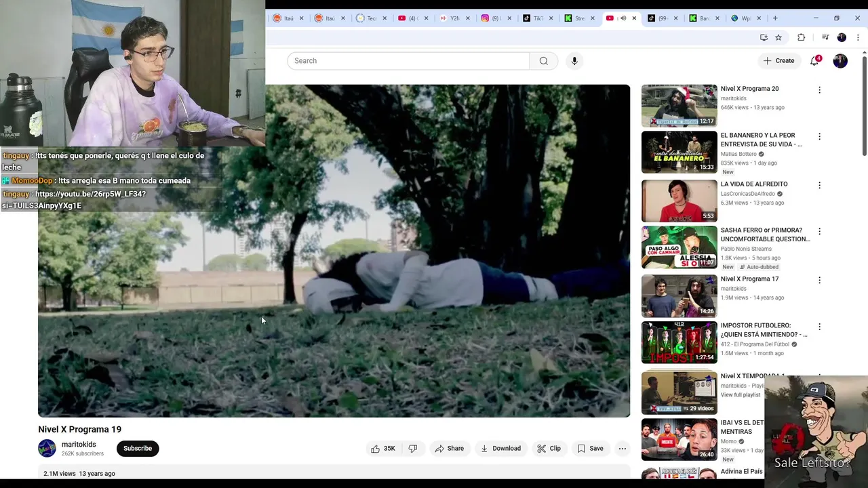Click the '2.1M views 13 years ago' description

pos(79,474)
